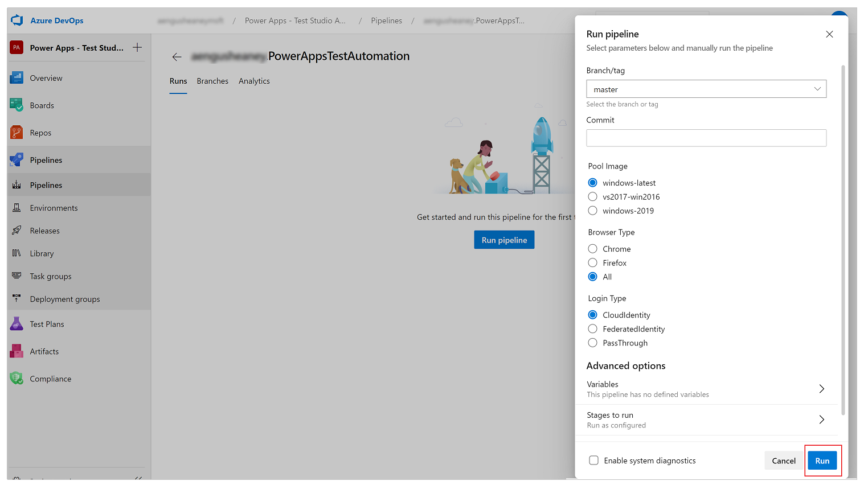Click the plus icon beside project name
This screenshot has width=868, height=485.
137,47
